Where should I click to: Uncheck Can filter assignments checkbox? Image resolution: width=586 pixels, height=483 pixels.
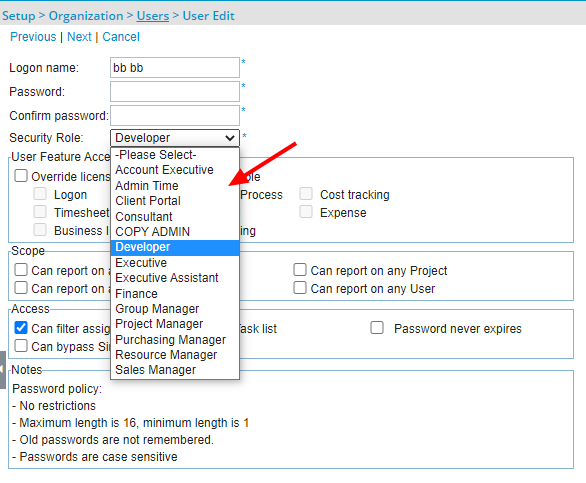(x=21, y=328)
